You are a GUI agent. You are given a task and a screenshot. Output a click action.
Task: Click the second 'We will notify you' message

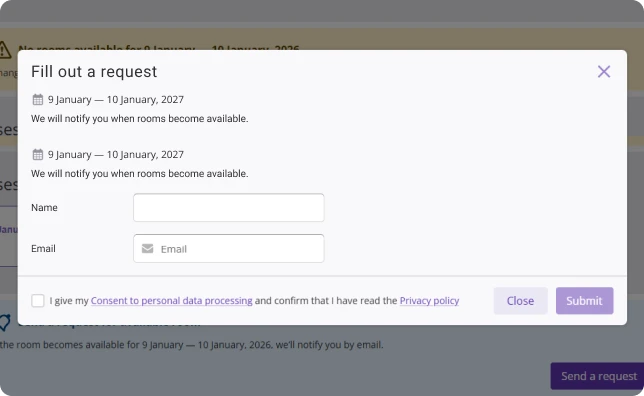pyautogui.click(x=140, y=173)
